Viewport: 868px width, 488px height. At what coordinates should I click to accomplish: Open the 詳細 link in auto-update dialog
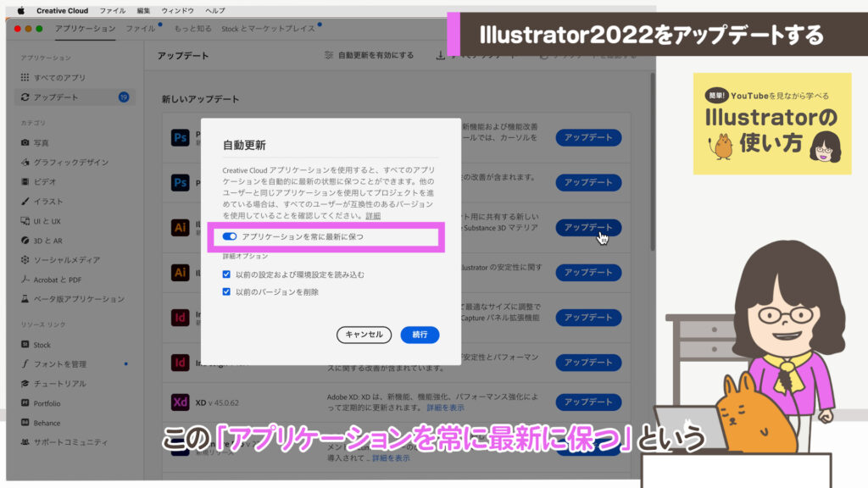click(x=373, y=216)
